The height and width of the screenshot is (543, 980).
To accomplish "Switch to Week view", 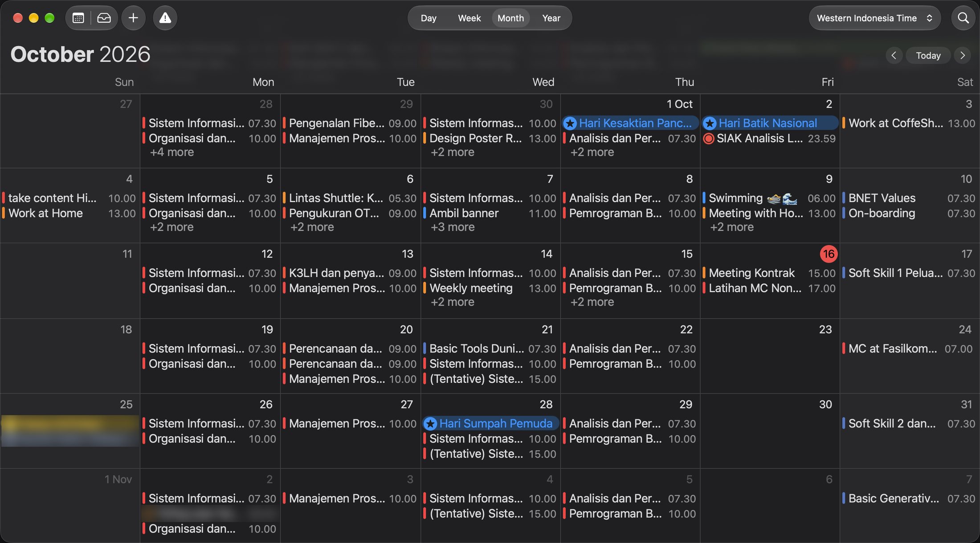I will point(469,18).
